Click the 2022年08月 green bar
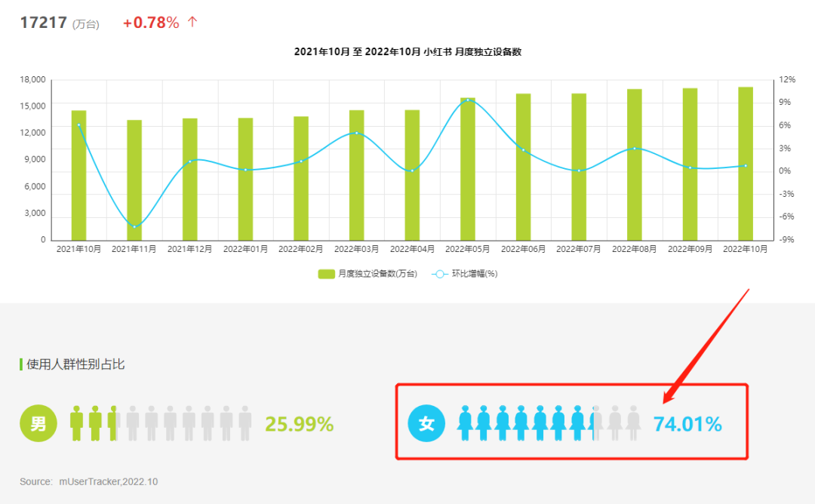815x504 pixels. click(x=634, y=164)
